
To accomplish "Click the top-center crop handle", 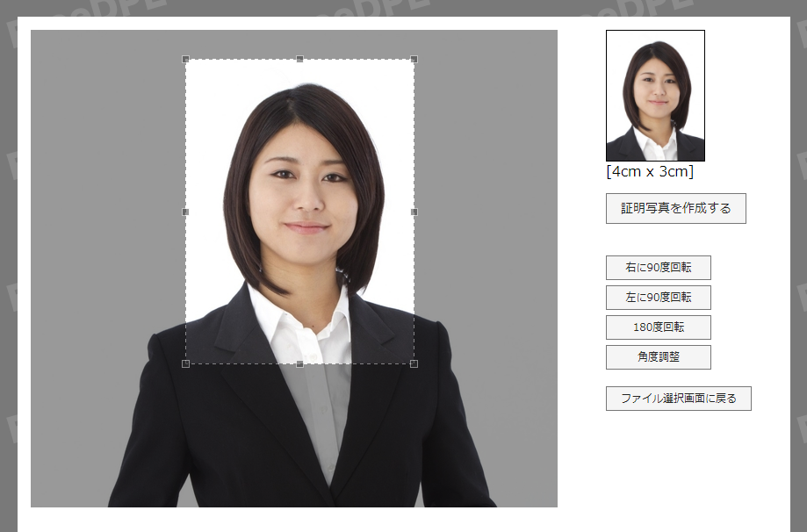I will pos(300,59).
